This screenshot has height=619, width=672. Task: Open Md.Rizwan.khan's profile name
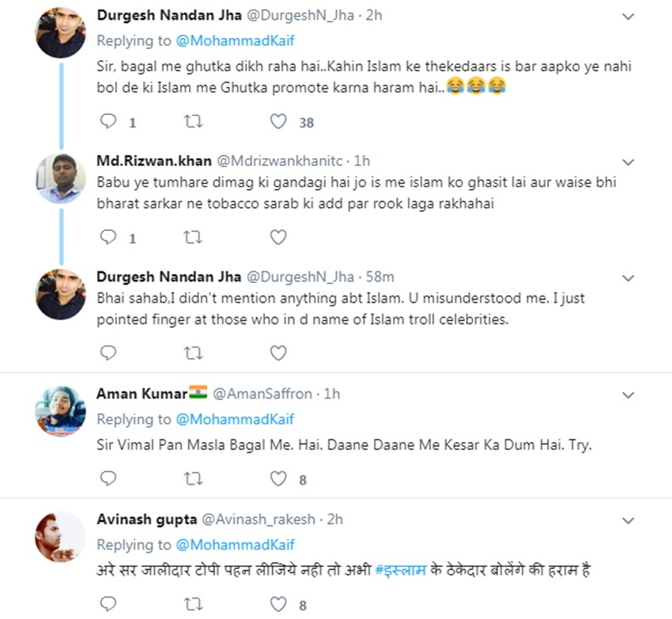[153, 160]
